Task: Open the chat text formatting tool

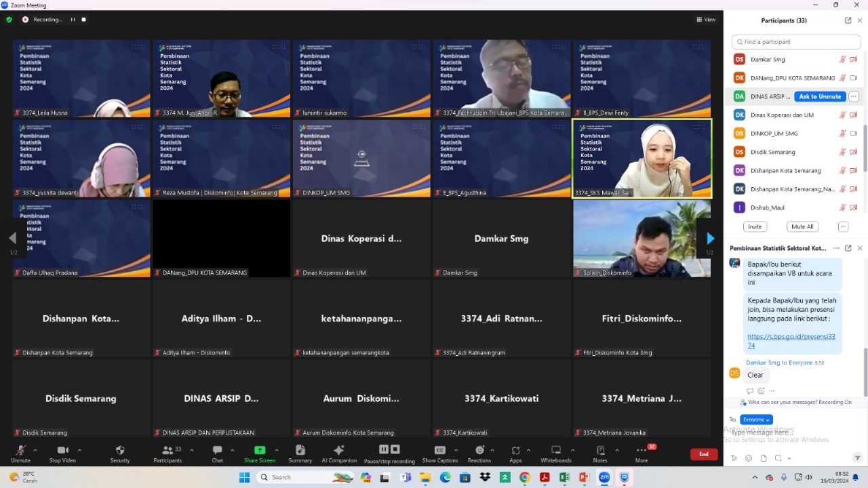Action: (x=734, y=458)
